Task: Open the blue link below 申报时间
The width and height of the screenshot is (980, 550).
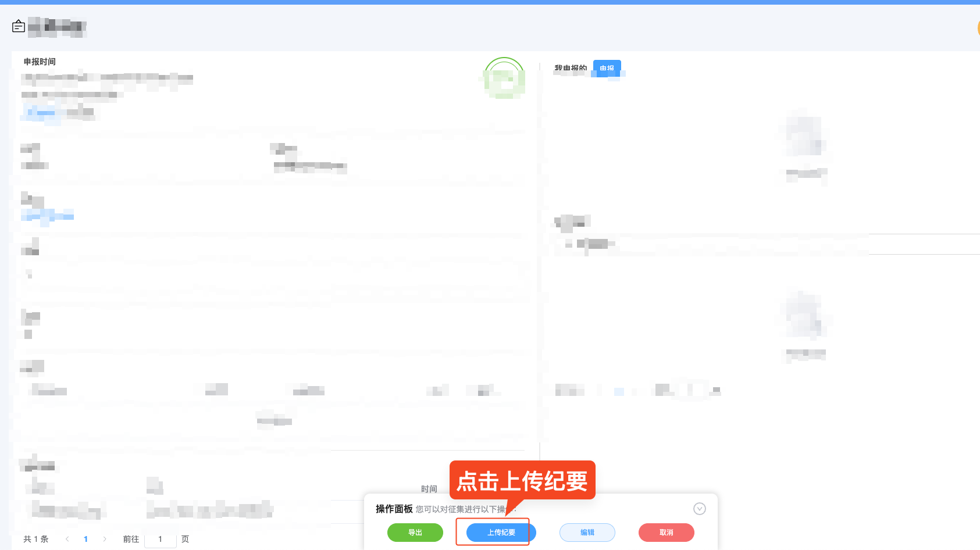Action: (x=40, y=113)
